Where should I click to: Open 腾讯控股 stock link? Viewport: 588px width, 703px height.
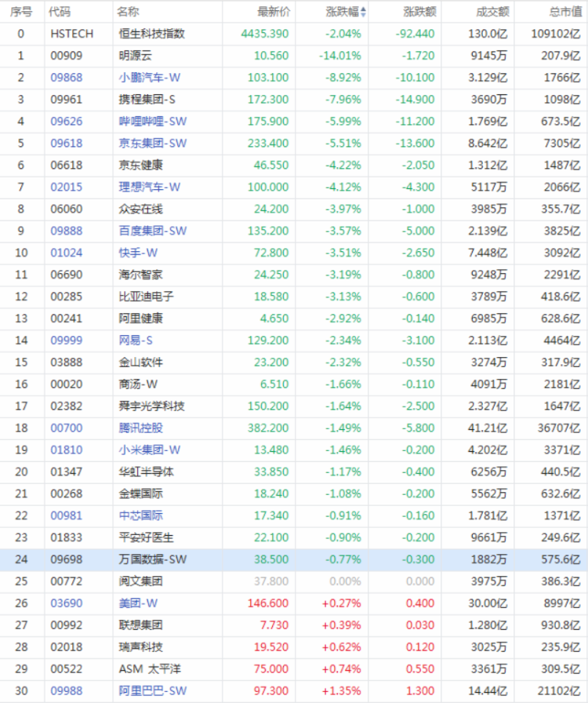(x=140, y=428)
